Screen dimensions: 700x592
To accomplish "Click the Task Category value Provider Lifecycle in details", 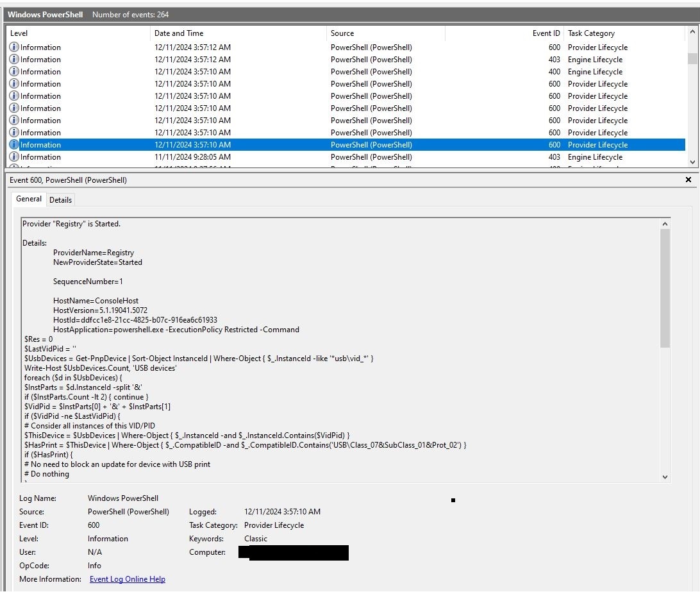I will tap(274, 525).
